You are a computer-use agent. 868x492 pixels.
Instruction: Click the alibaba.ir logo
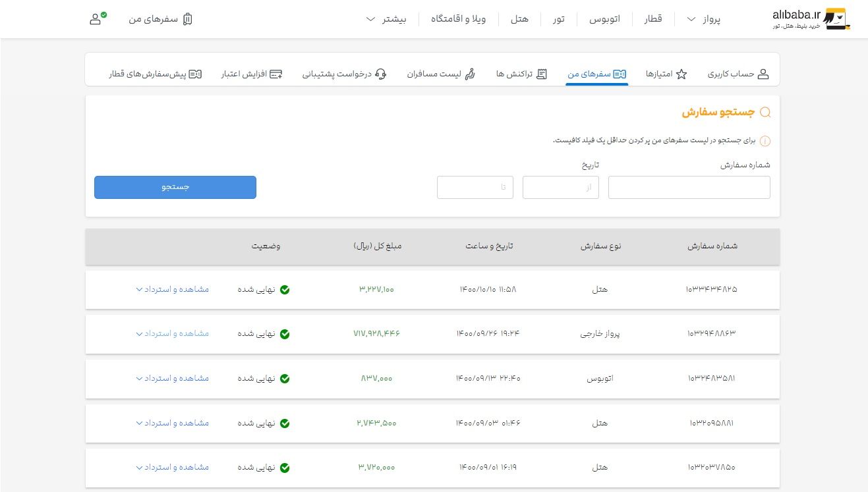coord(811,18)
